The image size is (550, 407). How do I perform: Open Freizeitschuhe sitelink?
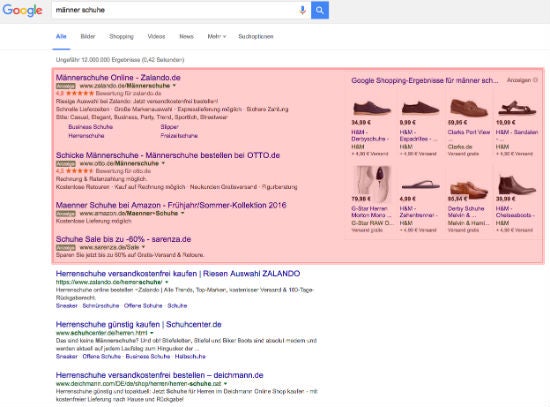(x=179, y=135)
